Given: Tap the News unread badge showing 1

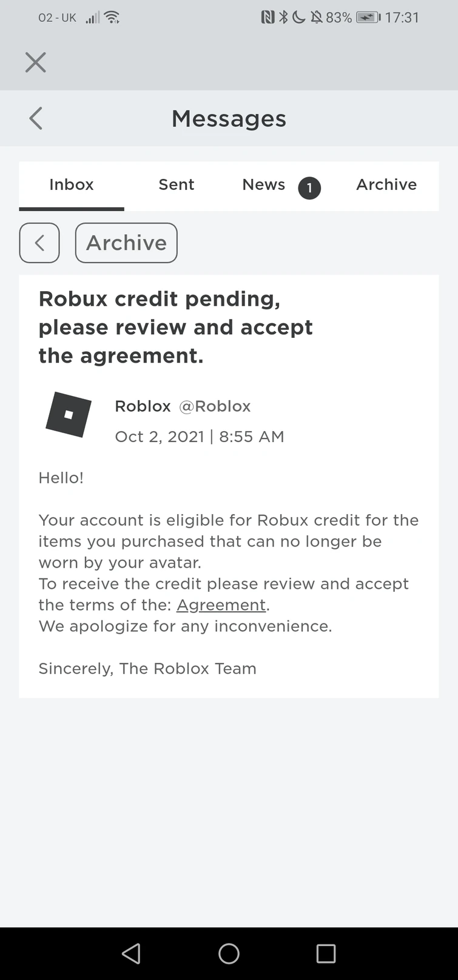Looking at the screenshot, I should (309, 188).
